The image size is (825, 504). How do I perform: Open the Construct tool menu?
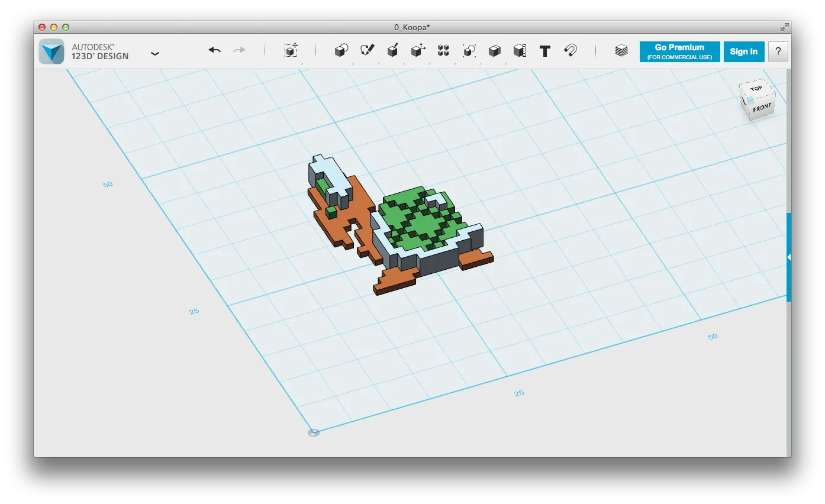click(x=392, y=51)
